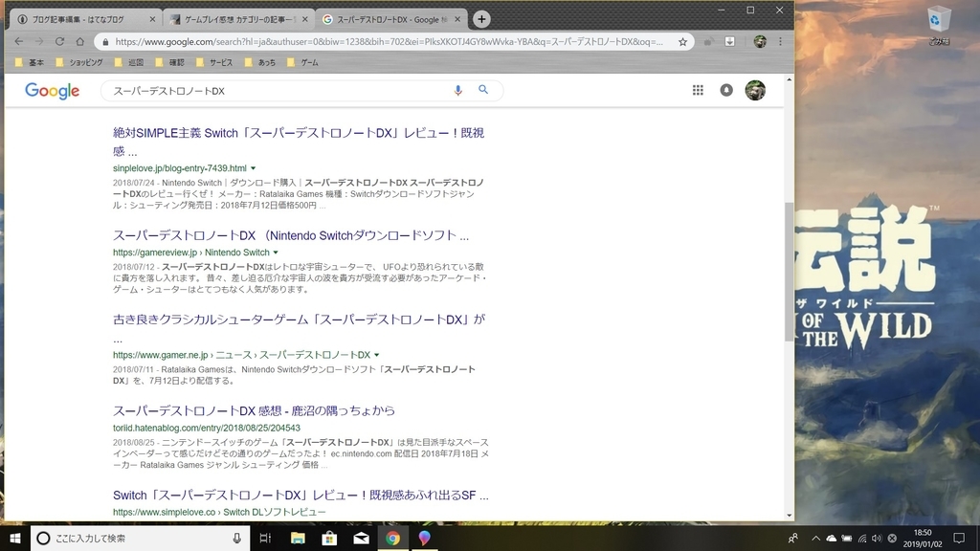Open the colorful balloon app on taskbar
The height and width of the screenshot is (551, 980).
click(424, 538)
